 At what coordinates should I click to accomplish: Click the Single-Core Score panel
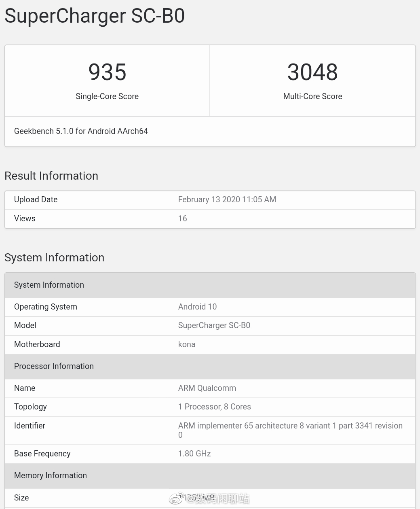(x=107, y=81)
